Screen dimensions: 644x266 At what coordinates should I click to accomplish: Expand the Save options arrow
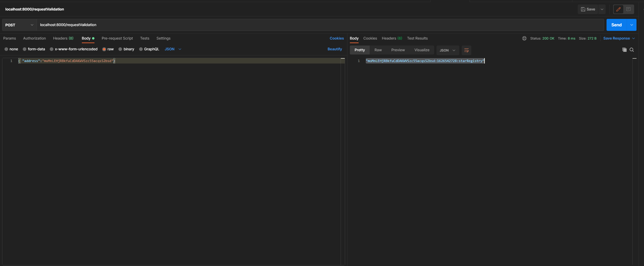tap(602, 9)
